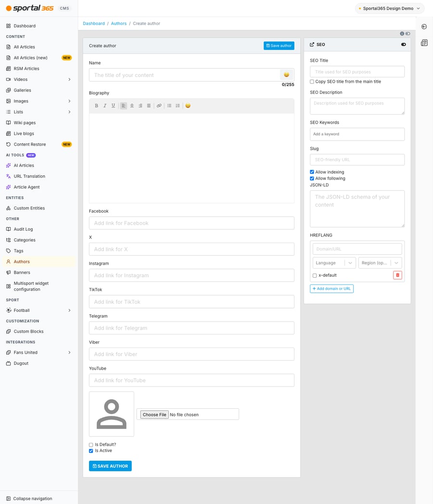The width and height of the screenshot is (433, 504).
Task: Expand the Football submenu
Action: pos(69,310)
